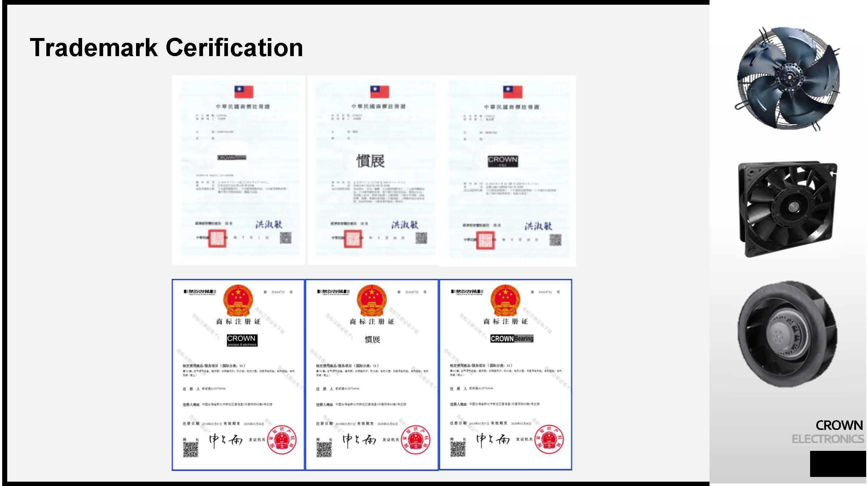Click the red square stamp on first Taiwan certificate

[x=217, y=238]
